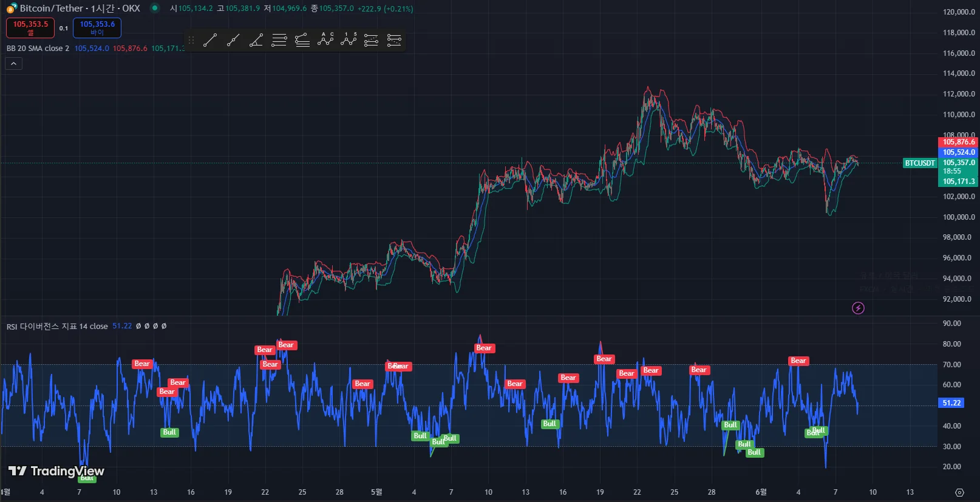Screen dimensions: 980x502
Task: Choose the last drawing tool in toolbar
Action: pyautogui.click(x=394, y=41)
